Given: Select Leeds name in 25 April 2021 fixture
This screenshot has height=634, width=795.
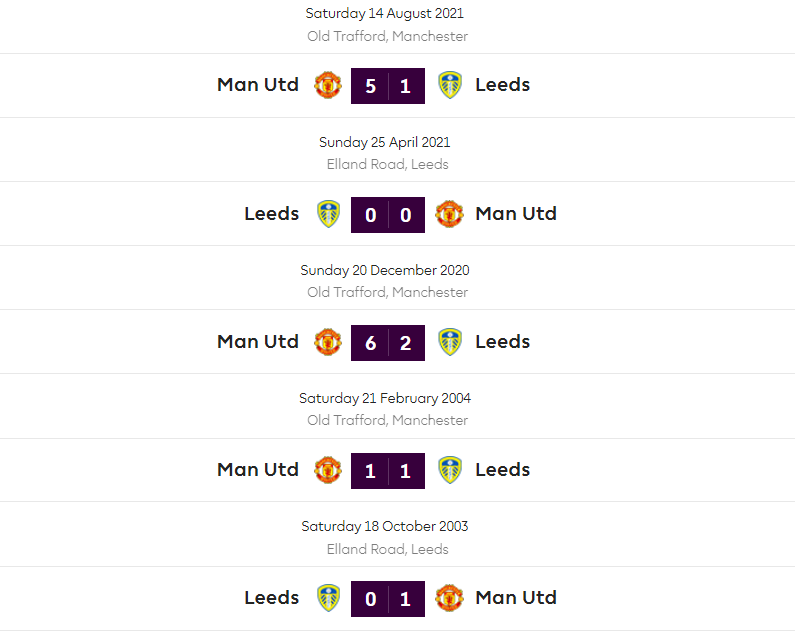Looking at the screenshot, I should tap(272, 214).
